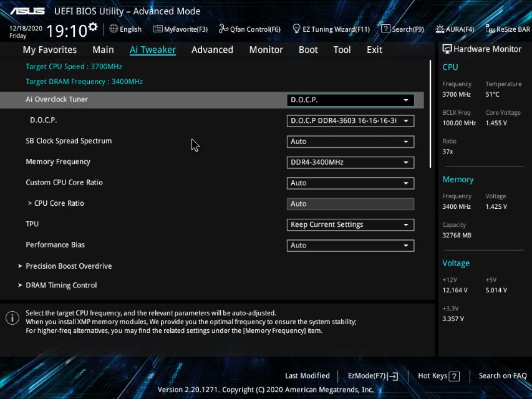This screenshot has height=399, width=532.
Task: Switch to the Boot tab
Action: coord(308,50)
